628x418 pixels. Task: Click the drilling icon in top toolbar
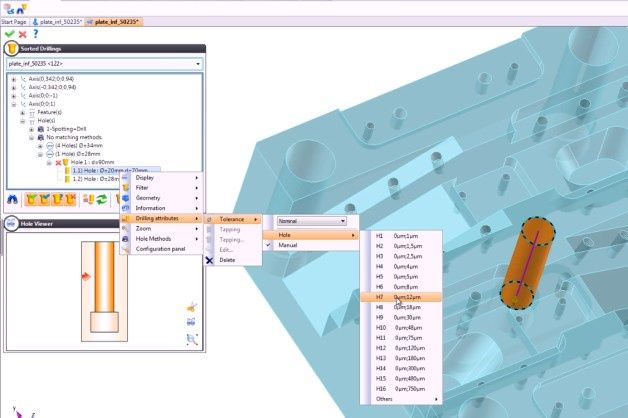[x=22, y=8]
